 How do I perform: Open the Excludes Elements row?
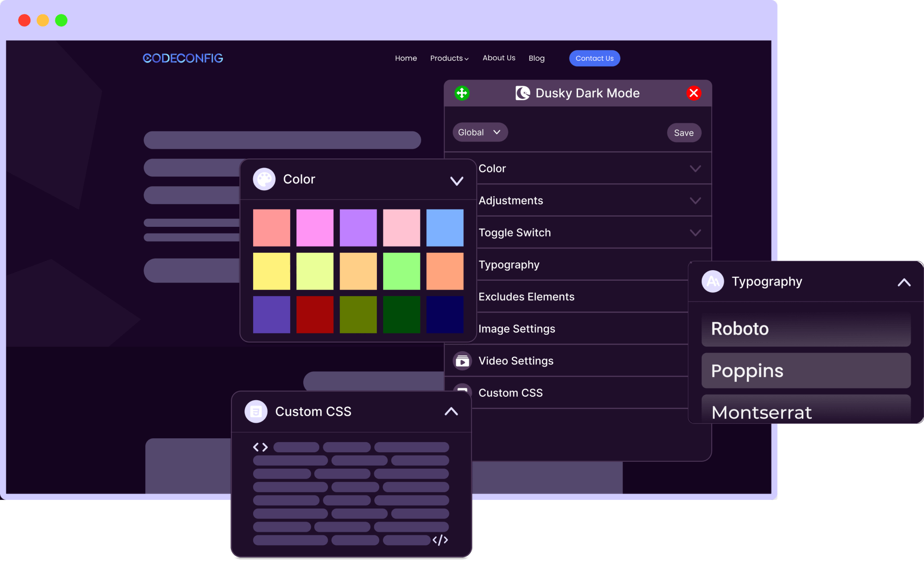coord(582,297)
